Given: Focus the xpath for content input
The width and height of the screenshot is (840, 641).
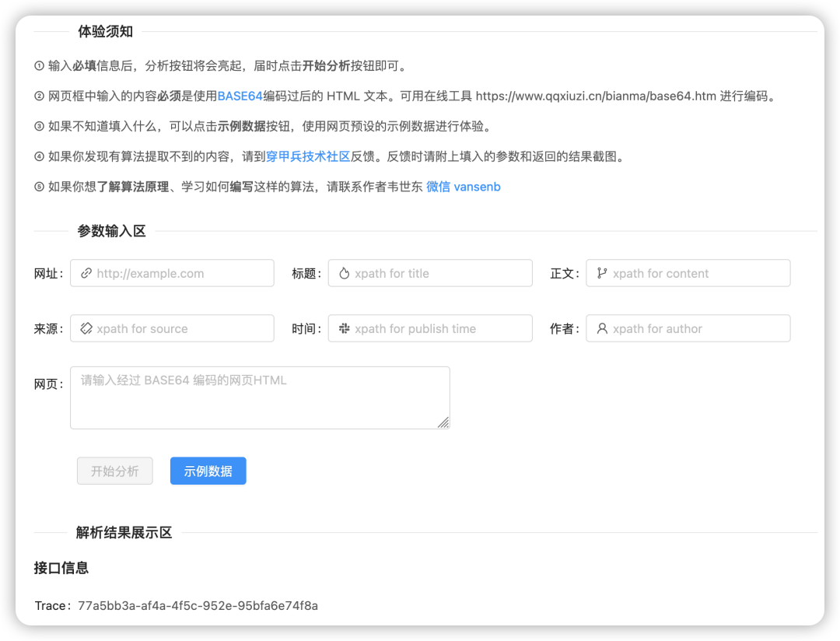Looking at the screenshot, I should pos(688,273).
